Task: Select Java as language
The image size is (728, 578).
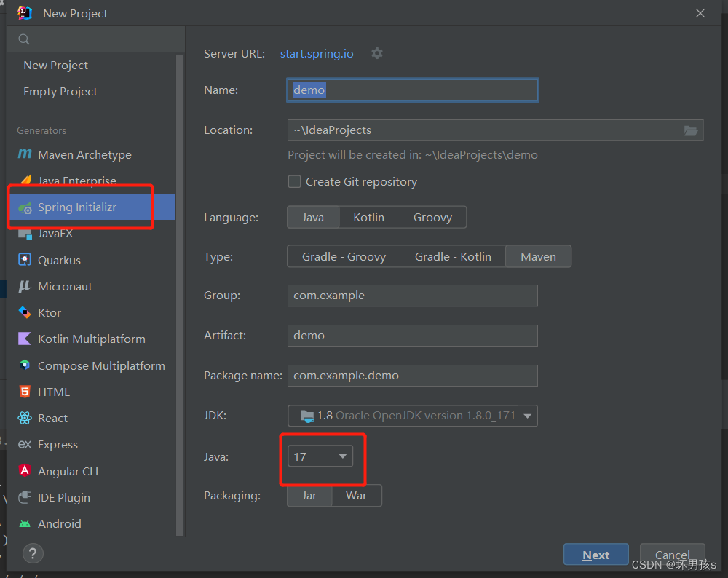Action: (x=313, y=217)
